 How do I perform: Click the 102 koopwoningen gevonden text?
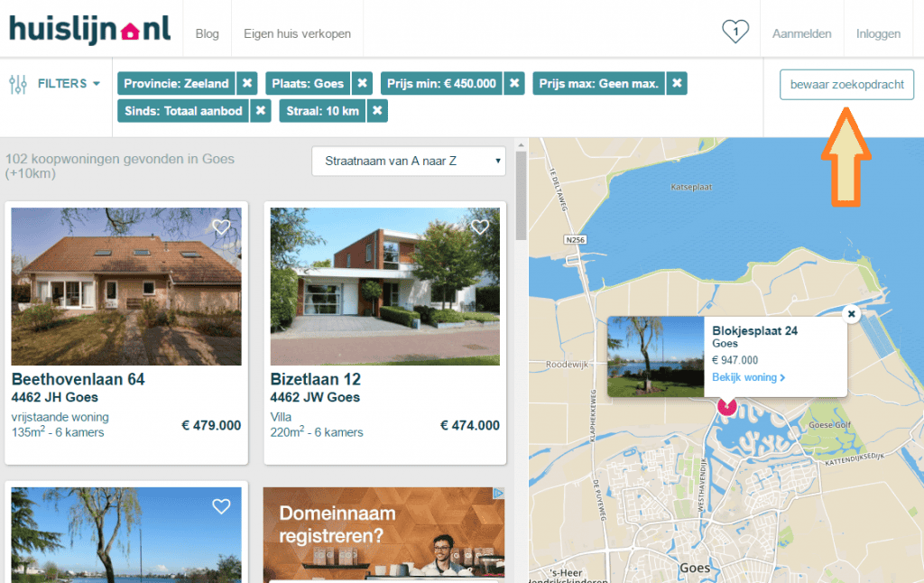[120, 166]
